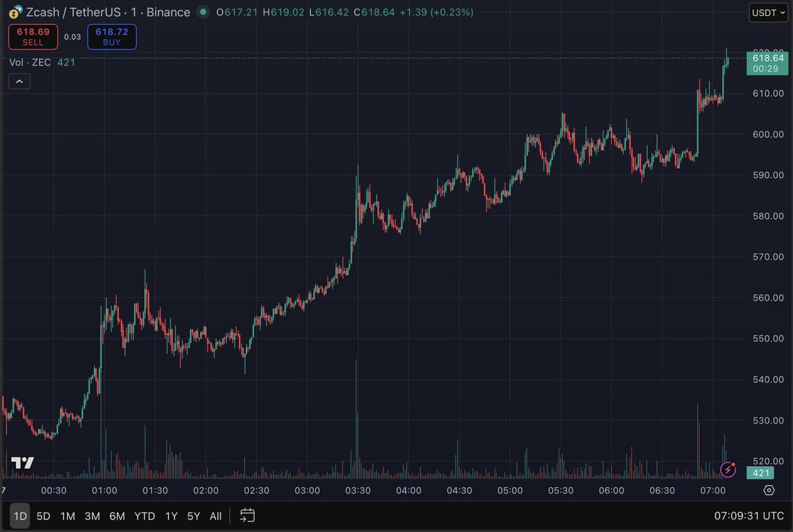Switch to the 5D time range
This screenshot has width=793, height=532.
click(x=44, y=515)
